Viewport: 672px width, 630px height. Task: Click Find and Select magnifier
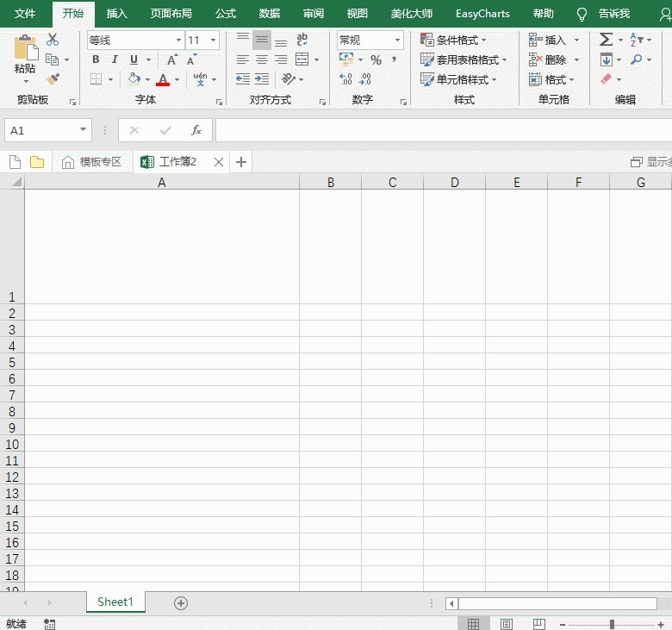637,59
